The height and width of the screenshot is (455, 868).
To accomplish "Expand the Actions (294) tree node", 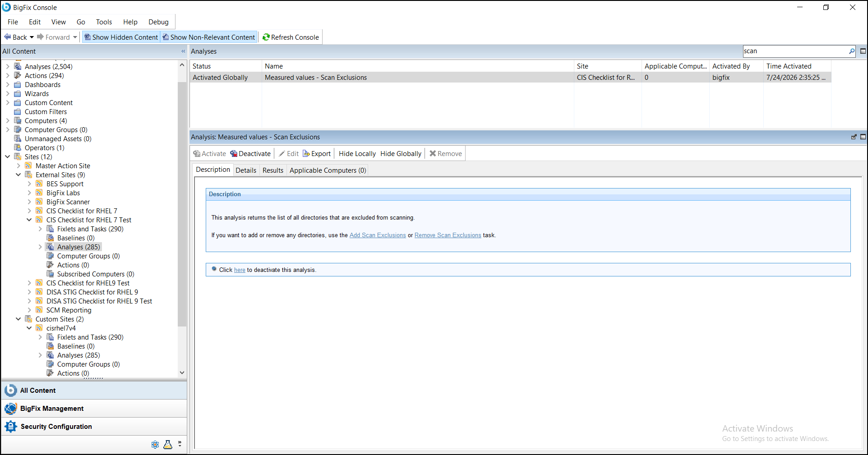I will coord(8,76).
